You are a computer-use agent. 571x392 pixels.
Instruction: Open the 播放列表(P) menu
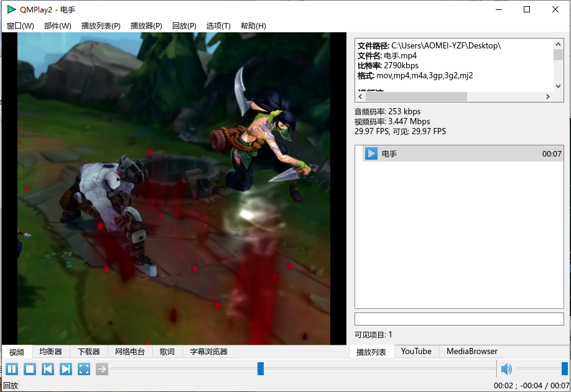click(101, 25)
